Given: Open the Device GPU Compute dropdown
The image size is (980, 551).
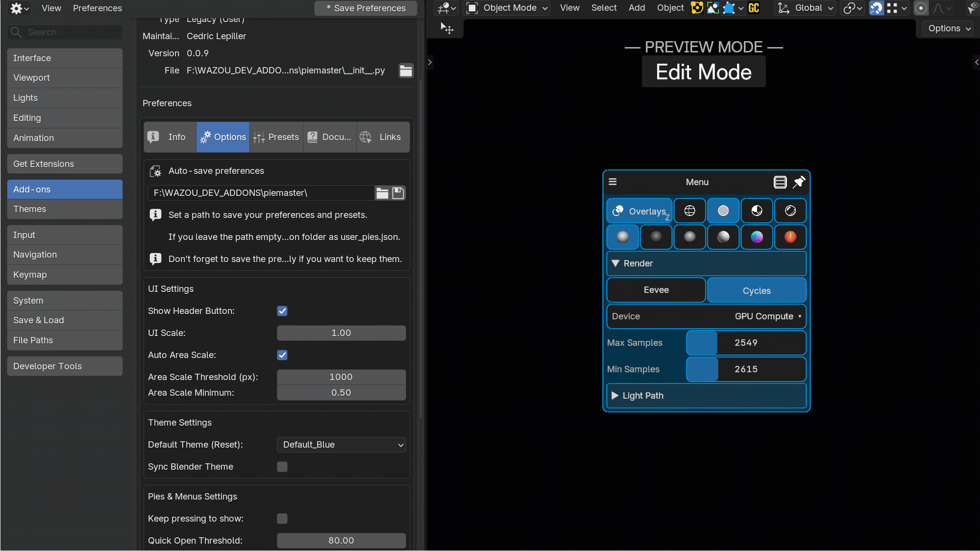Looking at the screenshot, I should click(x=706, y=316).
